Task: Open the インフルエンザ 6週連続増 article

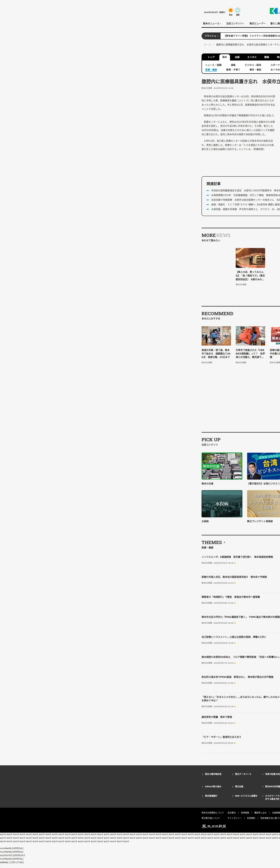Action: [x=237, y=557]
